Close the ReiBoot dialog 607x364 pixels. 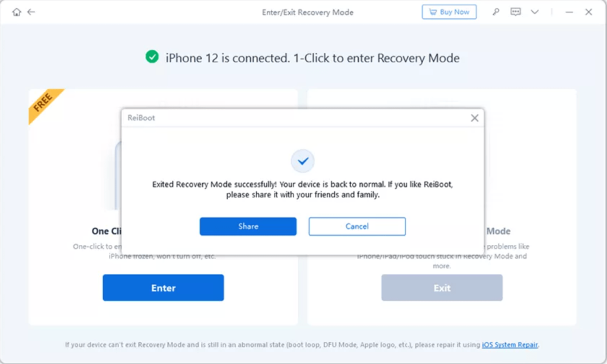[475, 118]
